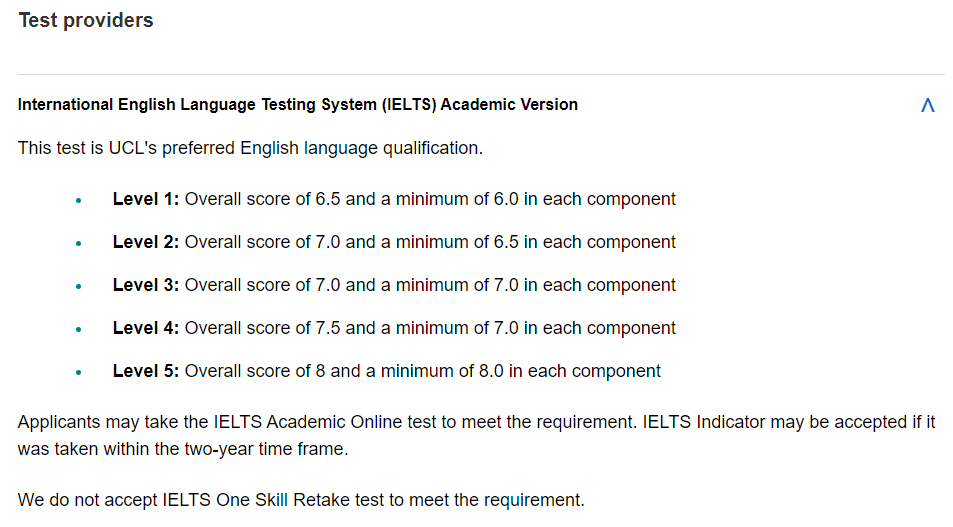The image size is (953, 527).
Task: Click the Level 1 overall score 6.5 text
Action: 263,199
